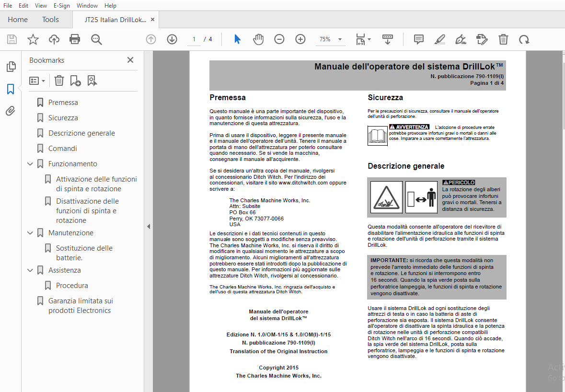565x392 pixels.
Task: Delete page using trash toolbar icon
Action: point(503,39)
